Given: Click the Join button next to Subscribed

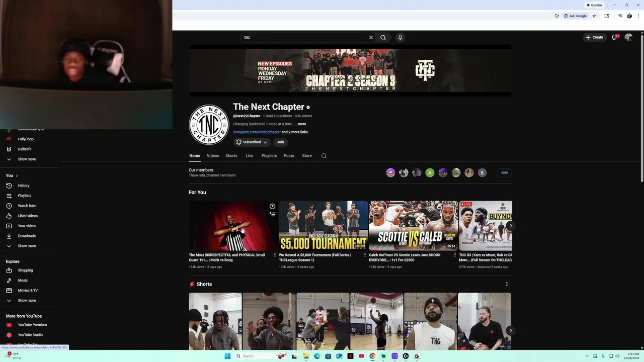Looking at the screenshot, I should click(280, 142).
